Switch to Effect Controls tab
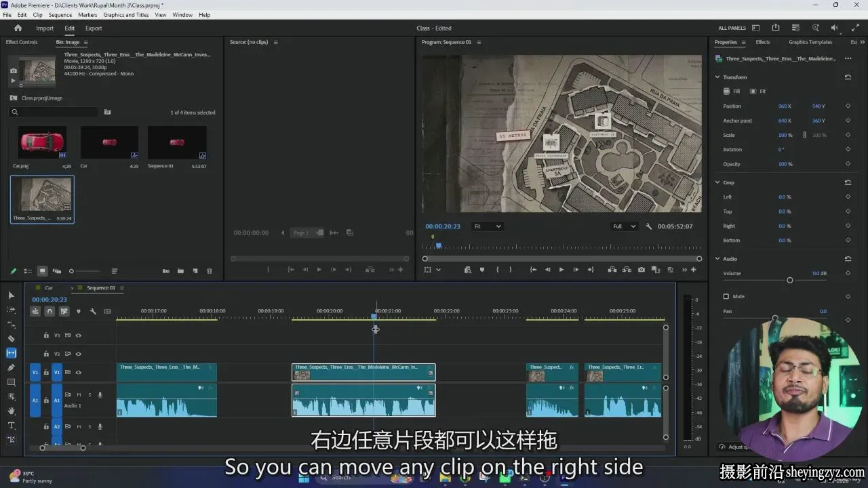Image resolution: width=868 pixels, height=488 pixels. [x=22, y=42]
